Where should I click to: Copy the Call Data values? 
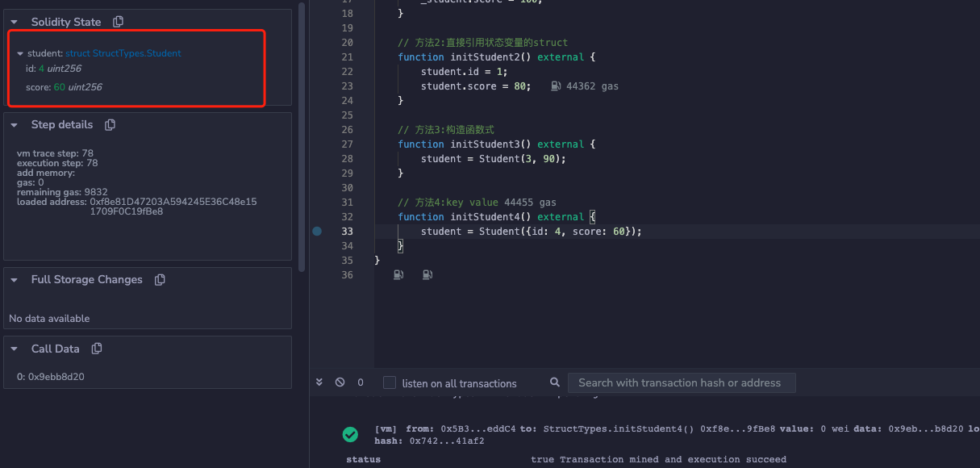point(97,349)
